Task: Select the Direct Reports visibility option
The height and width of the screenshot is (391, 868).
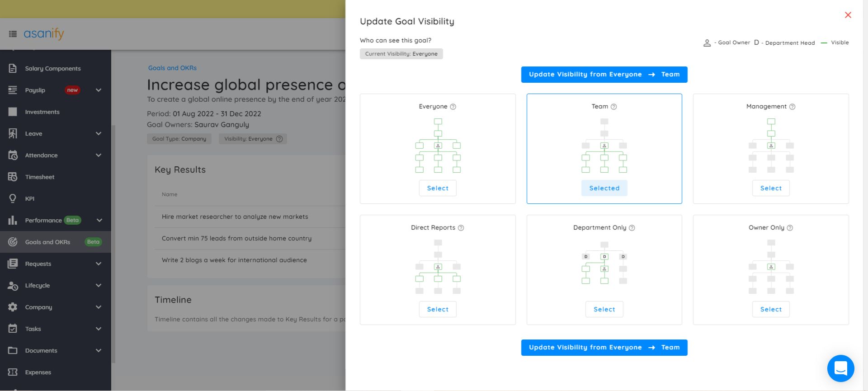Action: 437,309
